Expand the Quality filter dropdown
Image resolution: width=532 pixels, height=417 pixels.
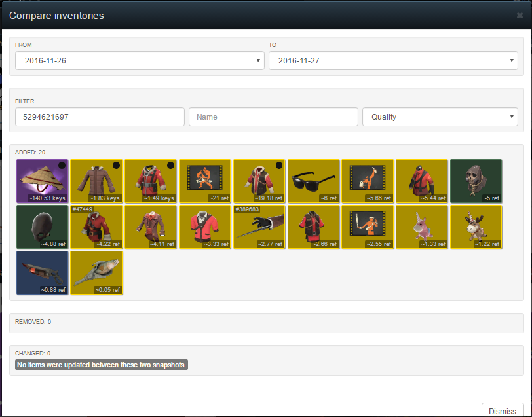440,117
